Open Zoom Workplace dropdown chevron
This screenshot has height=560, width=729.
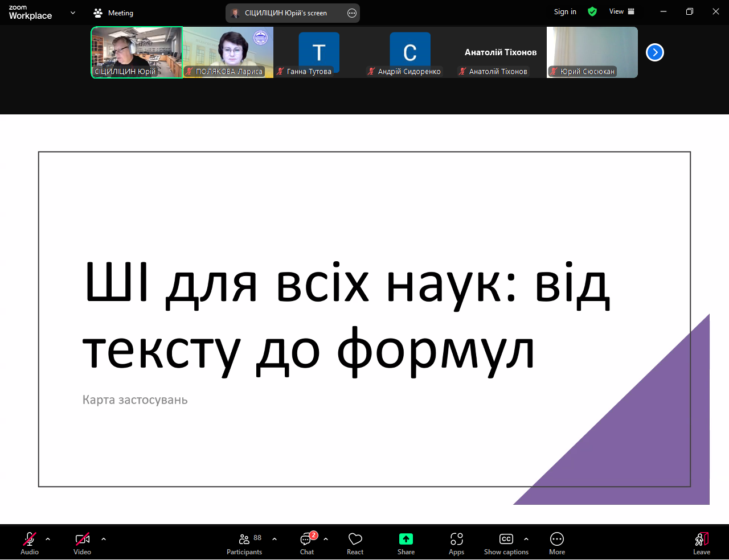coord(73,13)
